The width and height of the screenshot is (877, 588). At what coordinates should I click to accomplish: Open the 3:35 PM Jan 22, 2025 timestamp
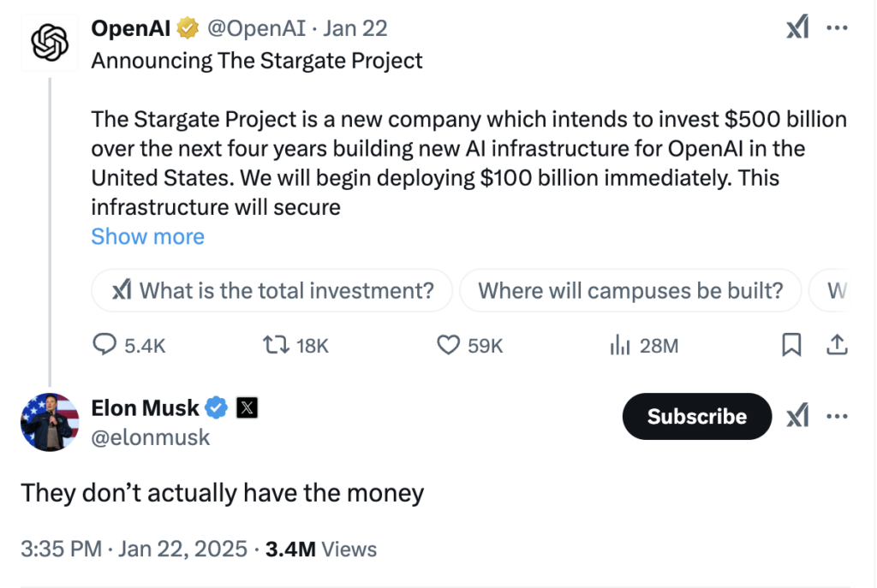coord(134,549)
